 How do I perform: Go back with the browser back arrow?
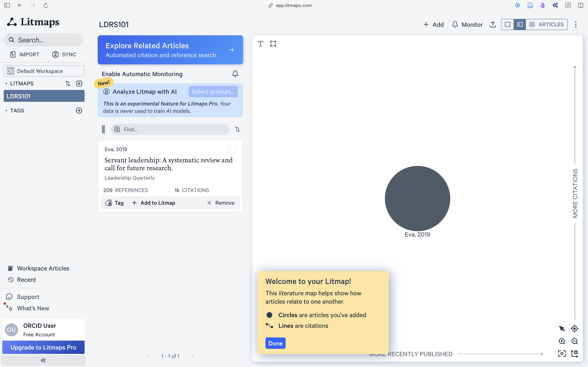[x=20, y=5]
